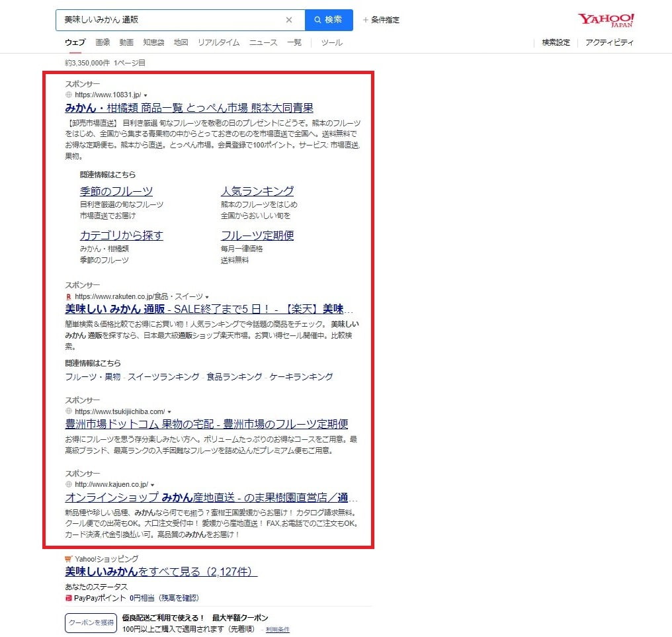This screenshot has width=672, height=637.
Task: Click the PayPay icon beside PayPayポイント
Action: [x=69, y=598]
